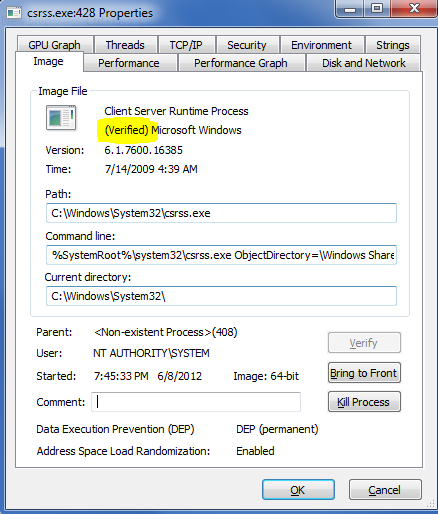The width and height of the screenshot is (438, 514).
Task: Click "(Verified) Microsoft Windows" text
Action: (x=173, y=130)
